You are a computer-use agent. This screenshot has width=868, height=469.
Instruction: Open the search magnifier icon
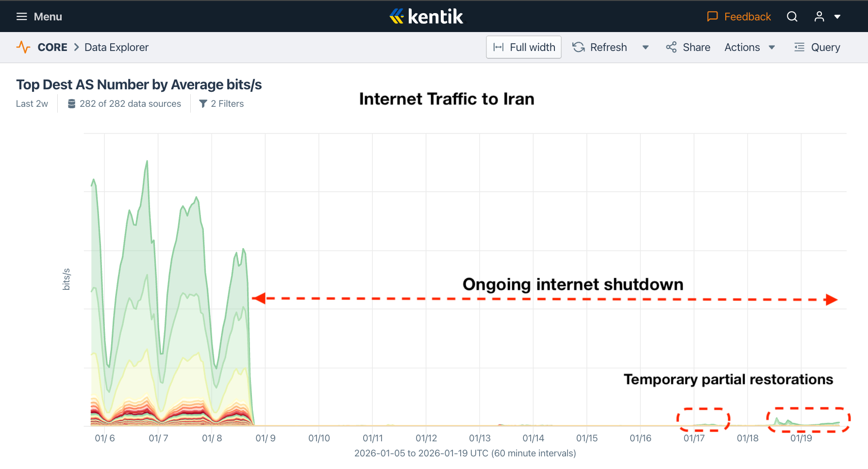click(x=792, y=17)
